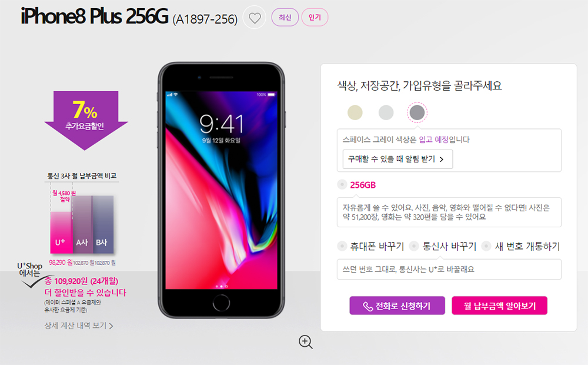Select the 휴대폰 바꾸기 radio option
Screen dimensions: 588x365
(x=342, y=246)
